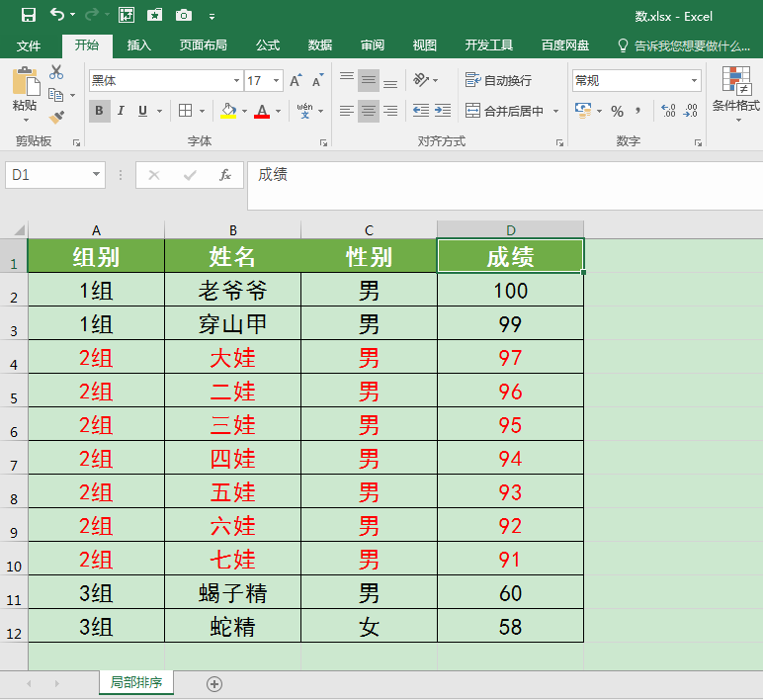Open the font group dialog launcher
The image size is (763, 700).
(x=323, y=142)
